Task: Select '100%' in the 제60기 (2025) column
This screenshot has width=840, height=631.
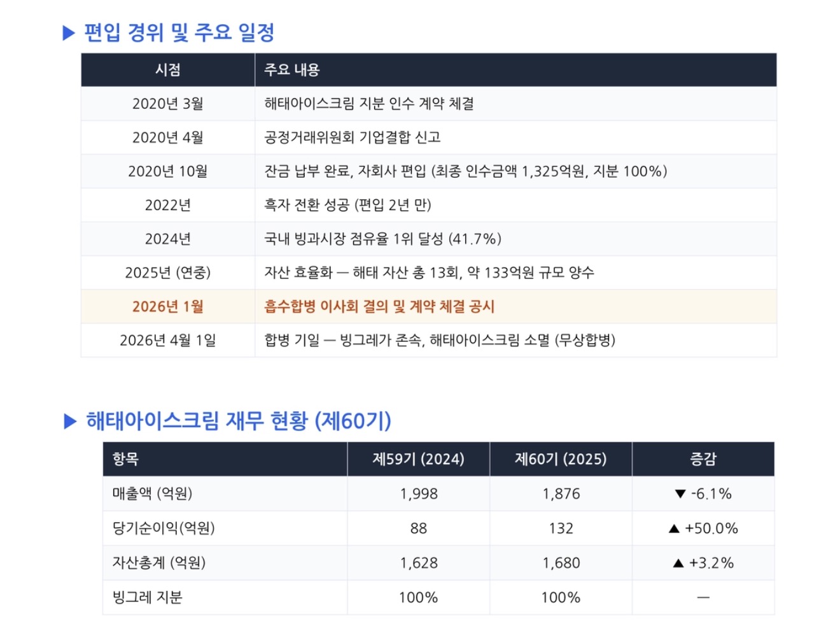Action: pyautogui.click(x=561, y=597)
